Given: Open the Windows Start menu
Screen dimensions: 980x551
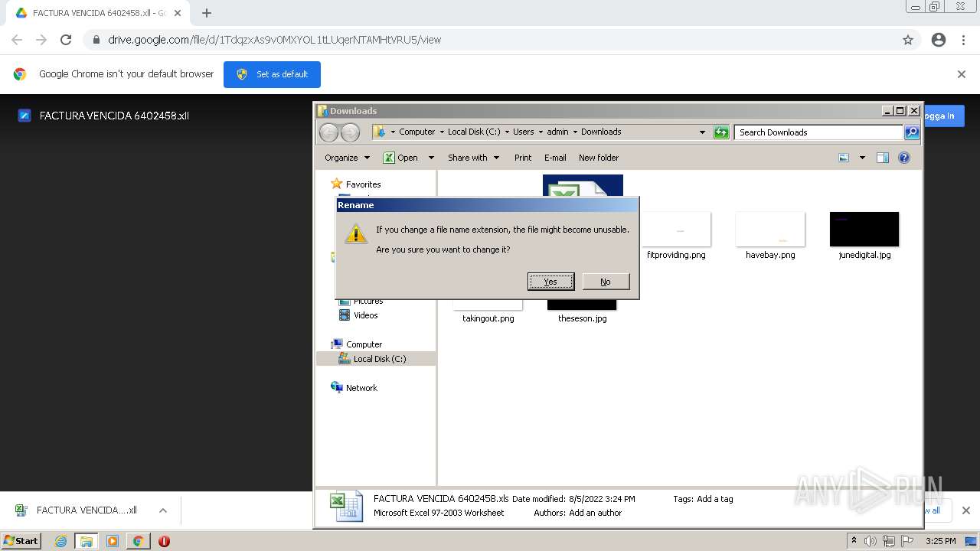Looking at the screenshot, I should (x=21, y=541).
